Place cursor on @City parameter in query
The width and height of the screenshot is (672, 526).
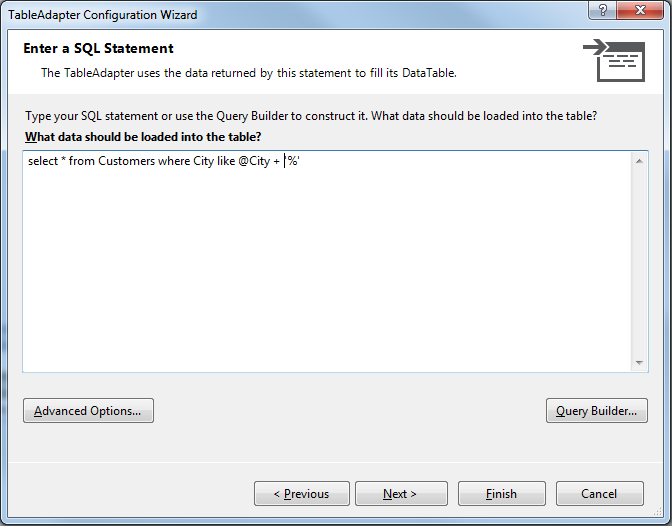(254, 161)
